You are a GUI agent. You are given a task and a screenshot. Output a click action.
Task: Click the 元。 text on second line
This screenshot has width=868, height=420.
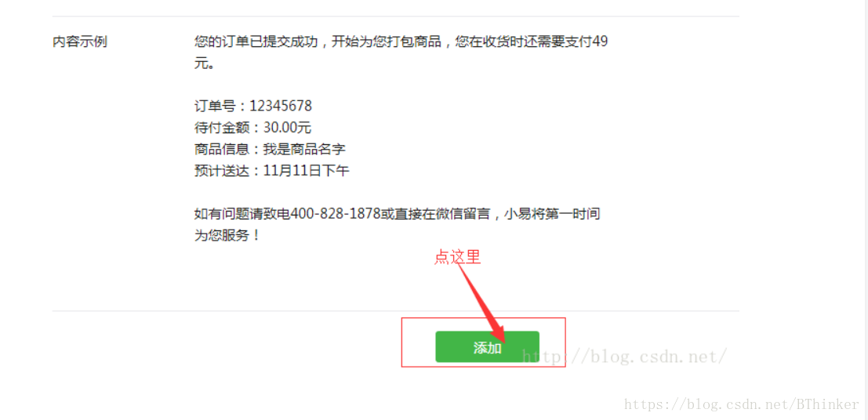(x=202, y=63)
